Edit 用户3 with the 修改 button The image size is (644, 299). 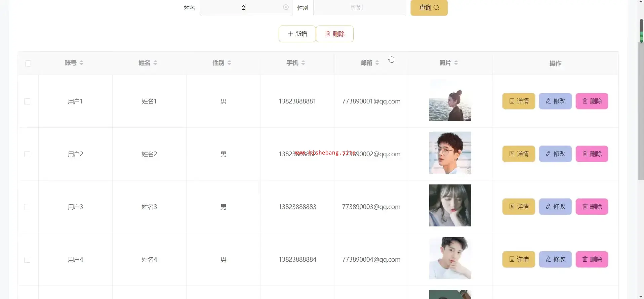point(555,207)
